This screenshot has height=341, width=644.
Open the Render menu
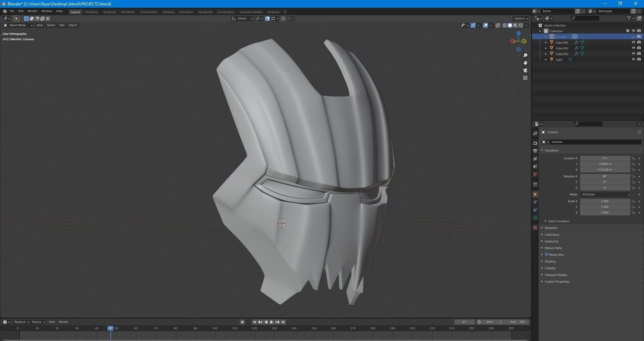32,11
